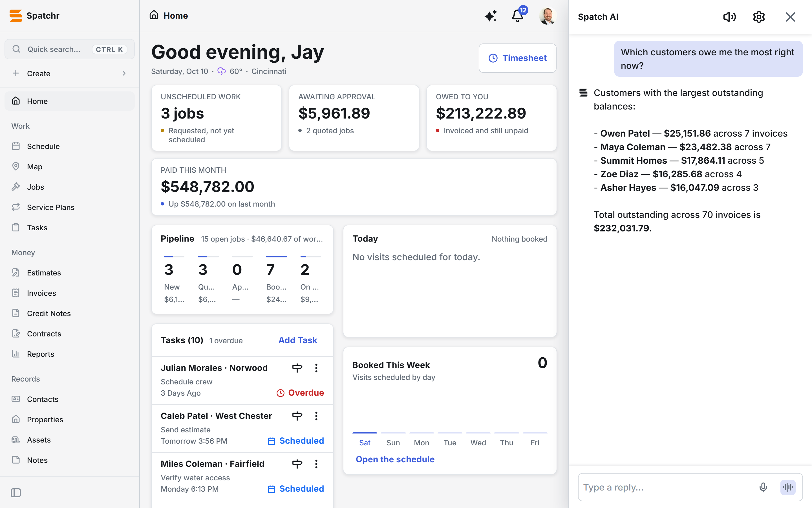
Task: Click Add Task link
Action: [298, 340]
